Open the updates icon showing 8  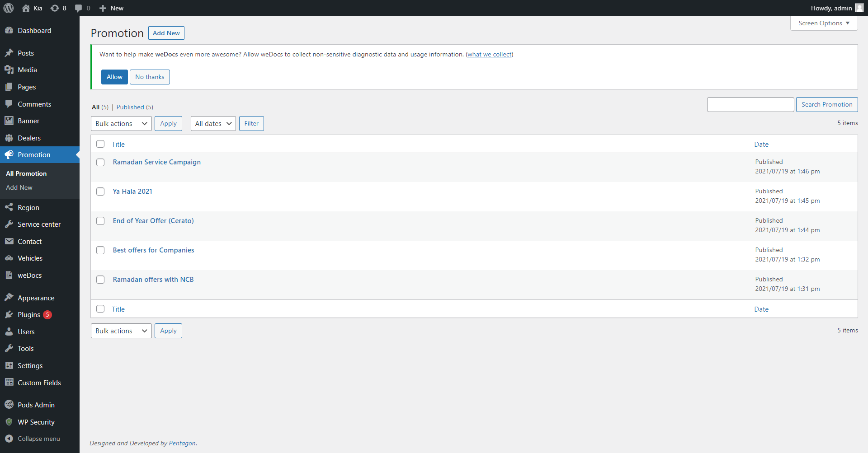click(x=55, y=8)
